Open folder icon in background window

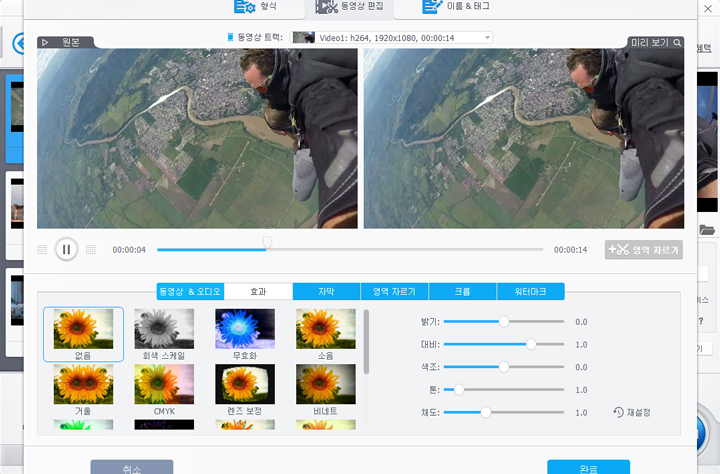(707, 230)
